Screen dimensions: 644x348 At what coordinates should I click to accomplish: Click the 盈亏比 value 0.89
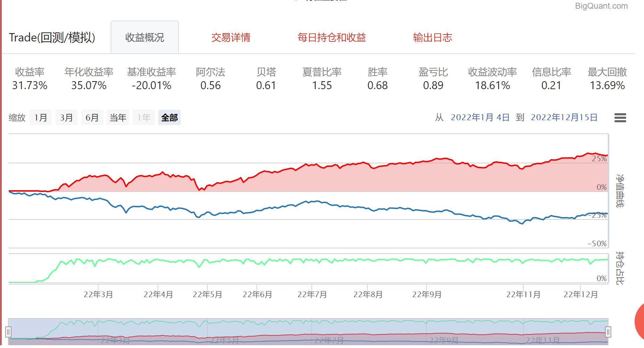[433, 85]
